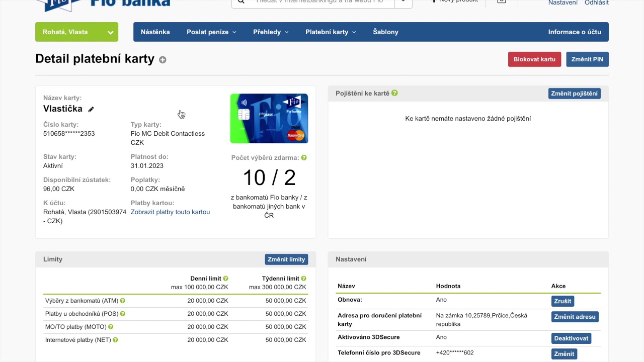
Task: Open the Šablony menu item
Action: click(386, 32)
